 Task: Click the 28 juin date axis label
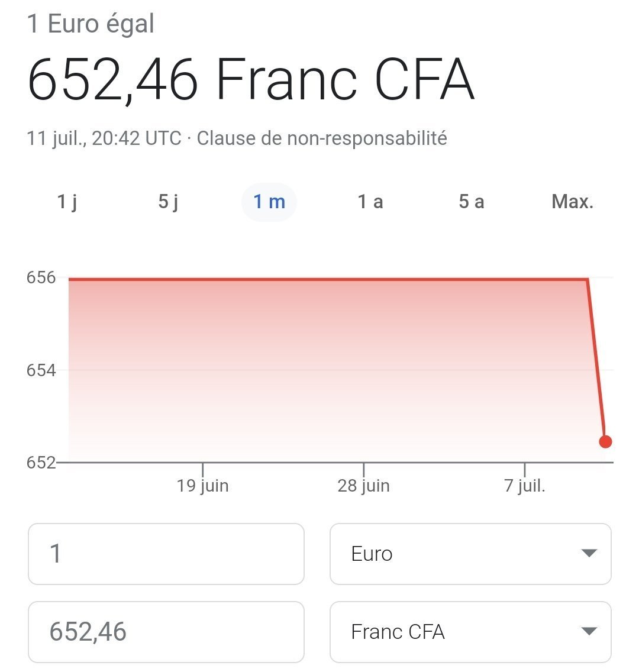pos(363,486)
